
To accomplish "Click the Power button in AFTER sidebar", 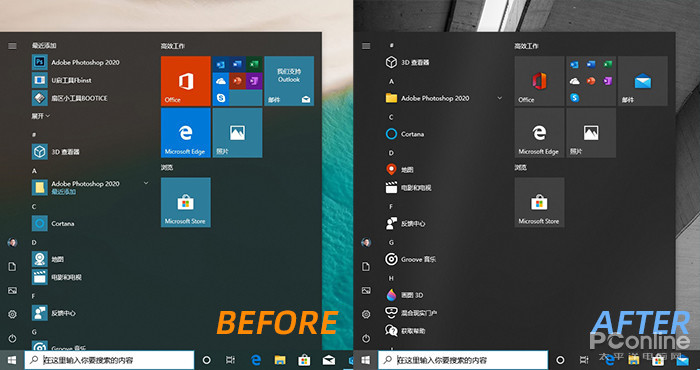I will coord(366,338).
